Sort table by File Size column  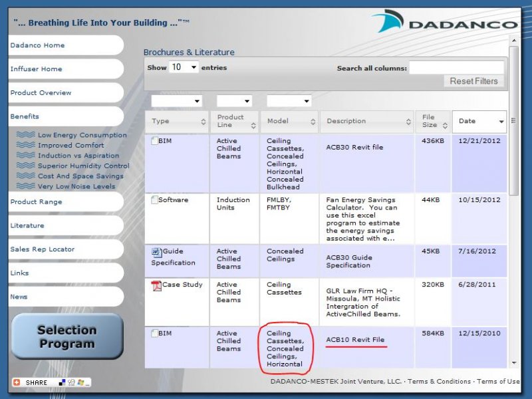[433, 122]
